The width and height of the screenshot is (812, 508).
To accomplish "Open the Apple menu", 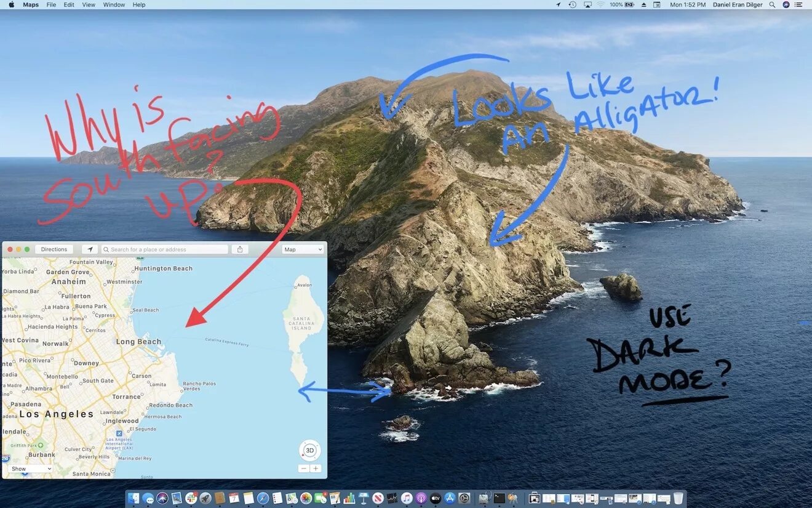I will 11,4.
